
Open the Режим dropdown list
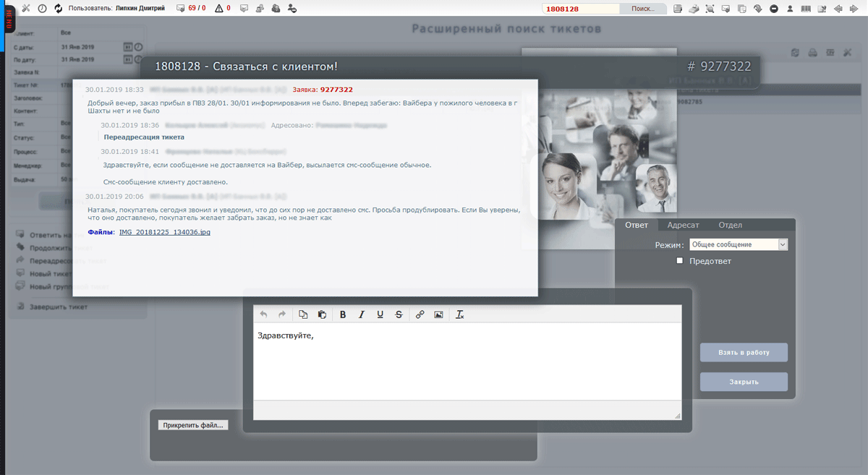pyautogui.click(x=738, y=244)
